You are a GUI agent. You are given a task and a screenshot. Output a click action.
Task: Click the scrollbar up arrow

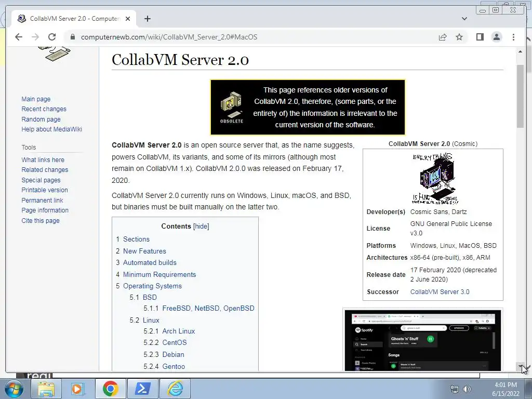pyautogui.click(x=520, y=51)
